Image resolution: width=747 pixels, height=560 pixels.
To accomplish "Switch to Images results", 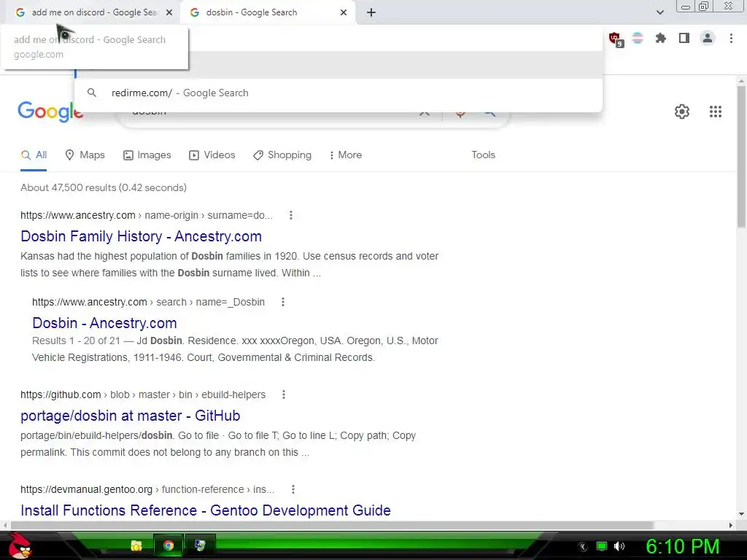I will click(x=147, y=155).
